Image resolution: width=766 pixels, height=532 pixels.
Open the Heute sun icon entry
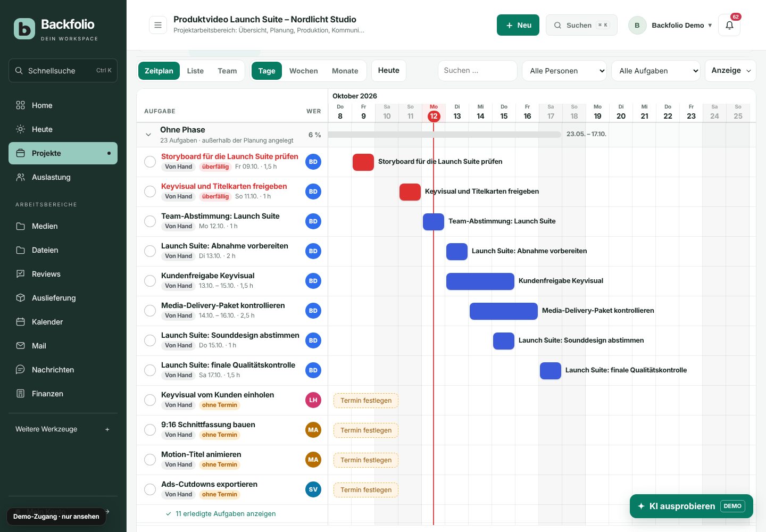(x=63, y=129)
